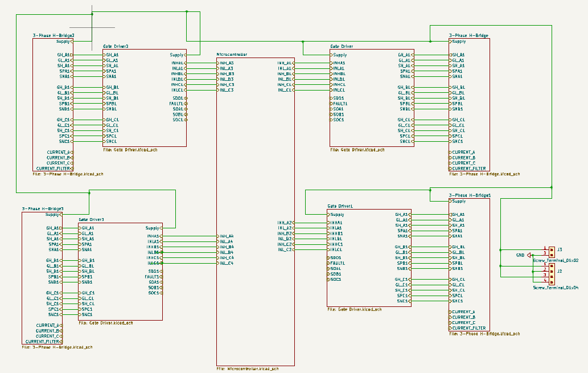Click the GND power symbol triangle

tap(529, 255)
